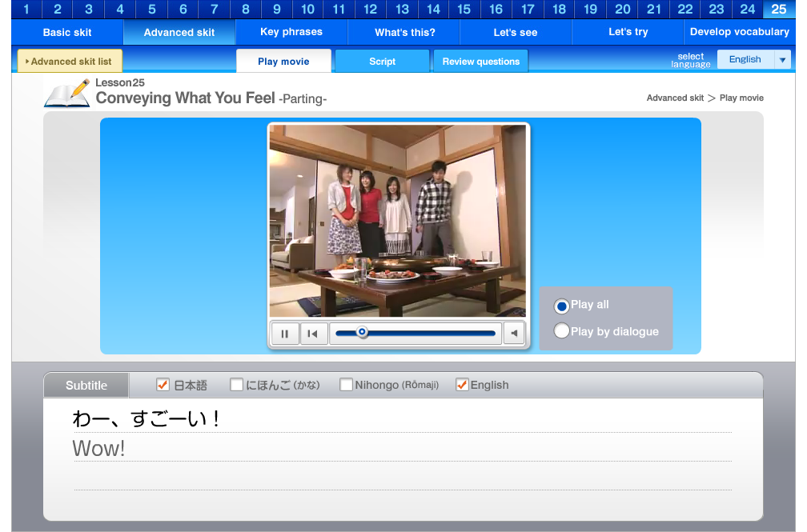807x532 pixels.
Task: Enable the にほんご (かな) subtitles
Action: [236, 384]
